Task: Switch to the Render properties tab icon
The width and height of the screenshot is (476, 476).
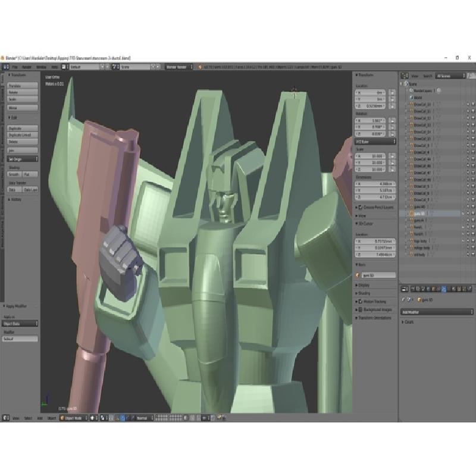Action: 412,289
